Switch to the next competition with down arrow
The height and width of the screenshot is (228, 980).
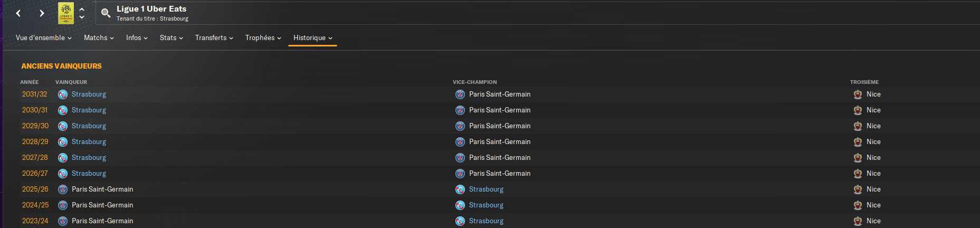pyautogui.click(x=82, y=17)
